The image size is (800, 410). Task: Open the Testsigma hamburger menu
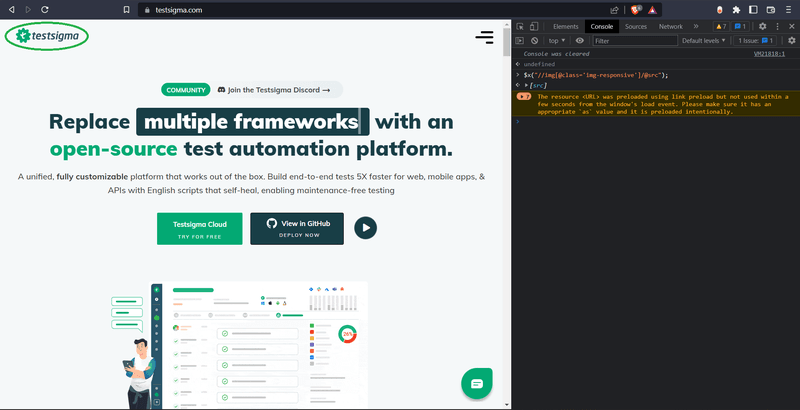pos(484,37)
